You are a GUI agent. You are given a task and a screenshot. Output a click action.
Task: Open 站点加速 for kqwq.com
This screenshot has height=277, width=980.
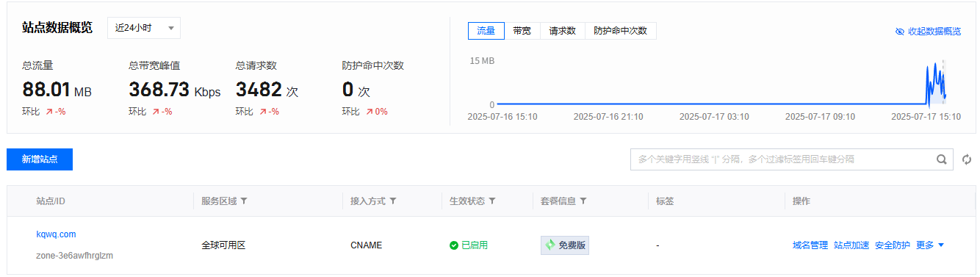tap(851, 245)
